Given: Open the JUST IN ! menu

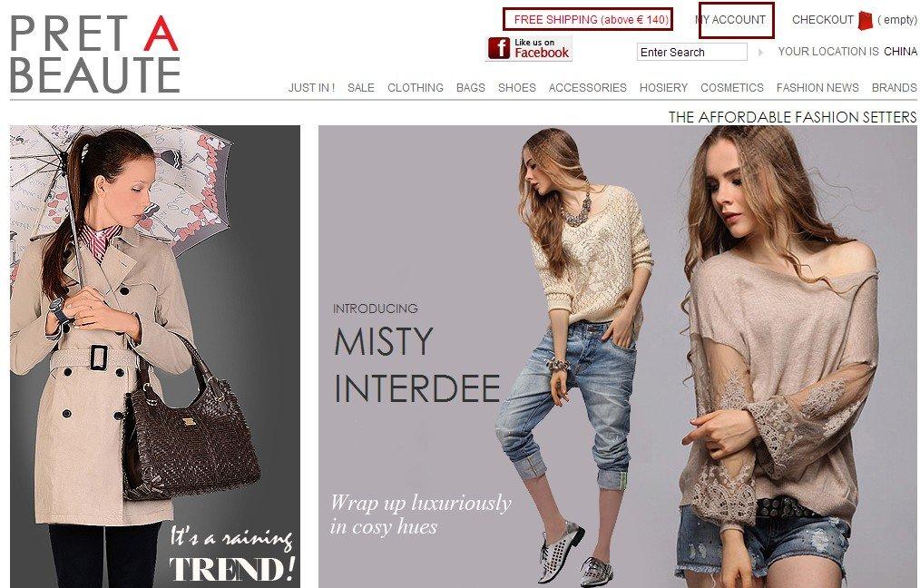Looking at the screenshot, I should (x=311, y=88).
